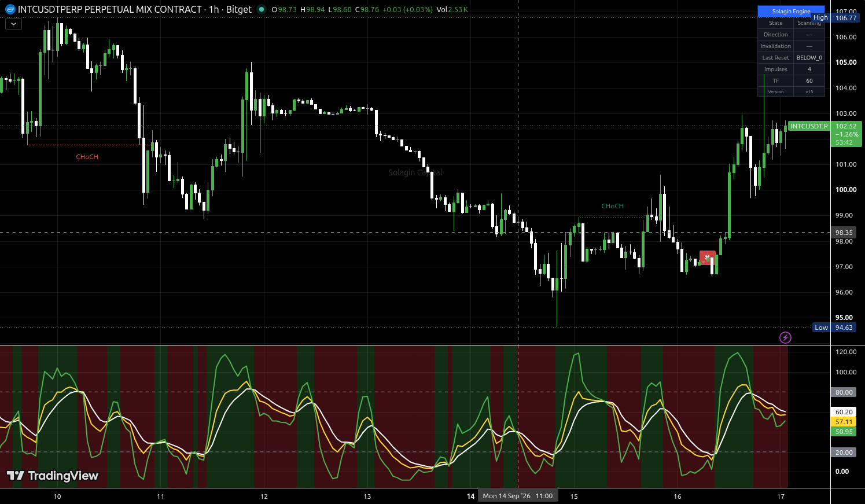Click 106.00 on the price scale
The image size is (865, 504).
[846, 37]
